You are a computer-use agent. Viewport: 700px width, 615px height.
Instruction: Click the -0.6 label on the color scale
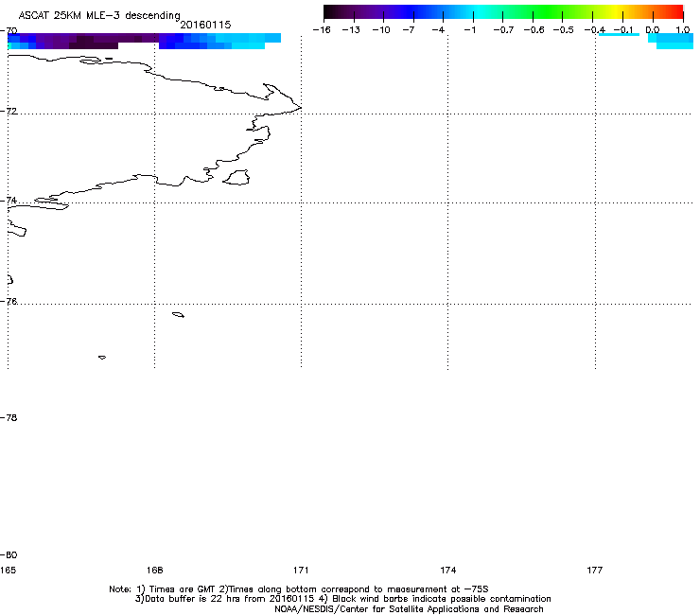(x=534, y=30)
